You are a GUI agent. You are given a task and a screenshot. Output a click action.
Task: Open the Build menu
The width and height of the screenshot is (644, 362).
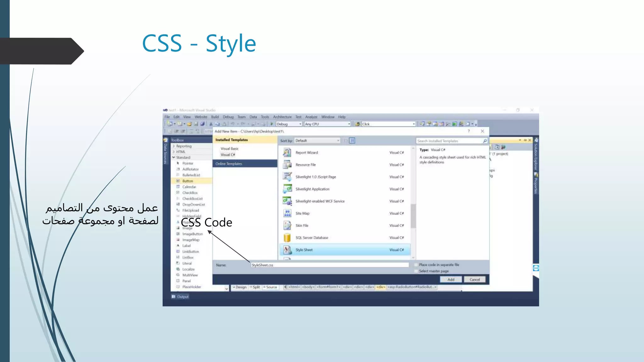215,117
